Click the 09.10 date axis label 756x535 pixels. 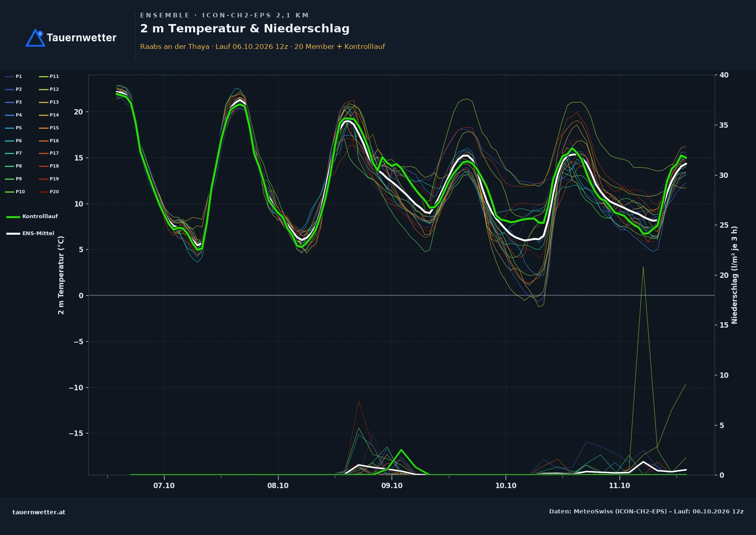(x=392, y=486)
